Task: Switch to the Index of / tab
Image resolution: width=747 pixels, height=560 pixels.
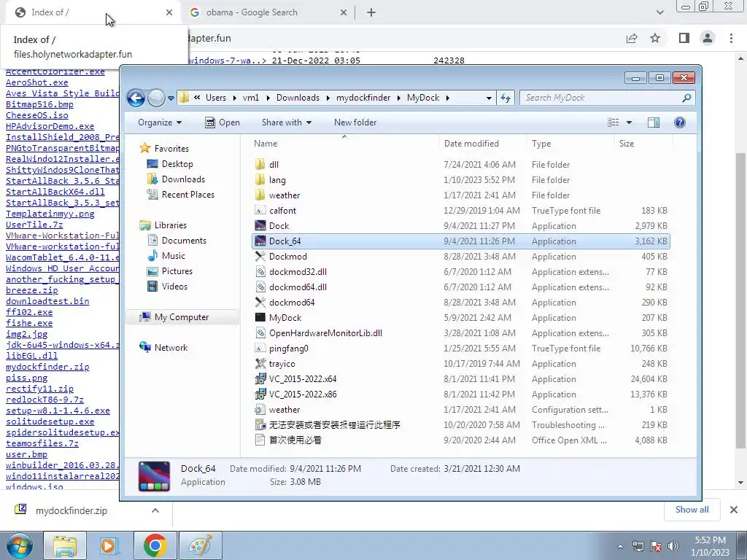Action: (93, 12)
